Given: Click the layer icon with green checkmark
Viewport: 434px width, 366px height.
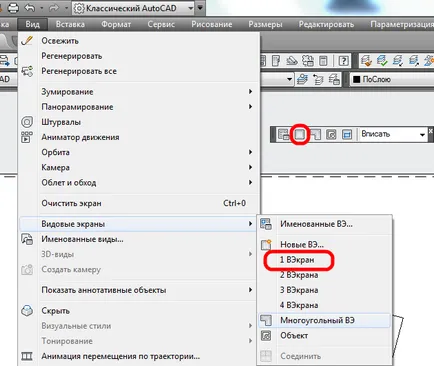Looking at the screenshot, I should coord(382,61).
